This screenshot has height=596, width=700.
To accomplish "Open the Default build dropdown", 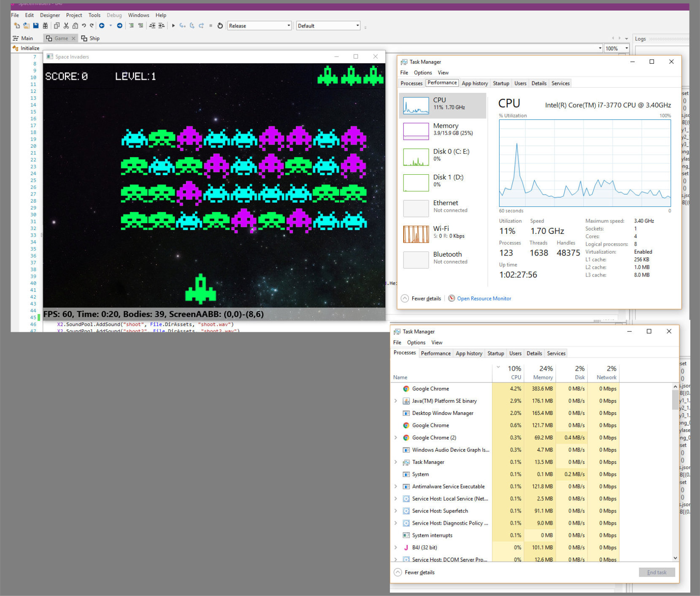I will [328, 26].
